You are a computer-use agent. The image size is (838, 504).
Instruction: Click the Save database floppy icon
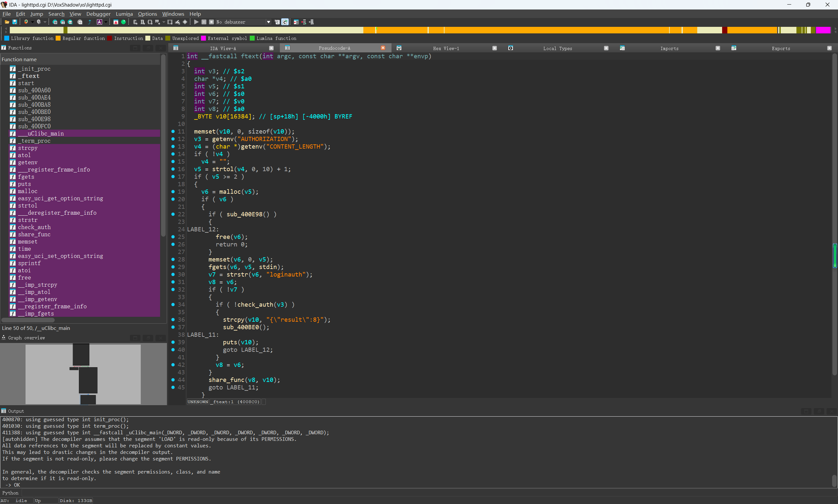coord(15,22)
